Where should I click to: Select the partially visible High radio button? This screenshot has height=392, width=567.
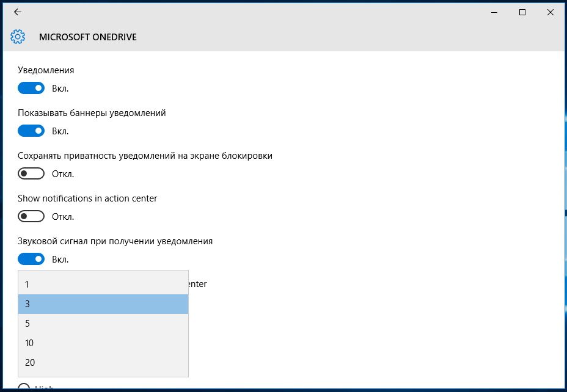pyautogui.click(x=24, y=387)
